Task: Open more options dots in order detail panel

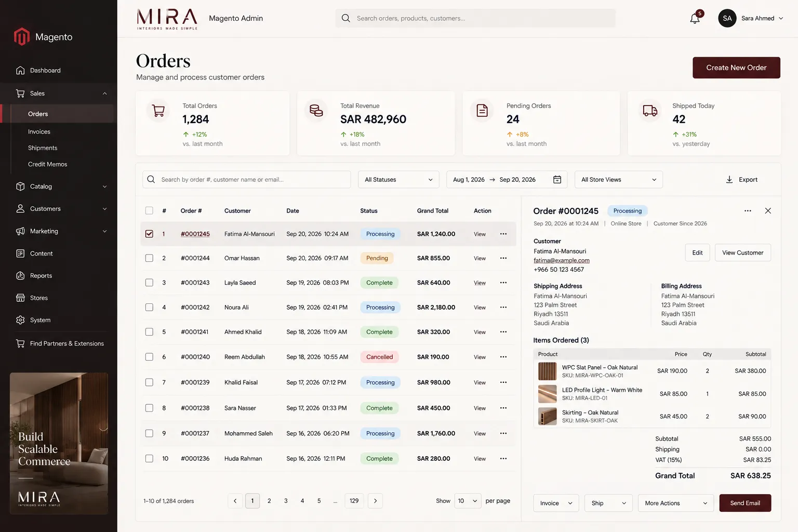Action: [748, 211]
